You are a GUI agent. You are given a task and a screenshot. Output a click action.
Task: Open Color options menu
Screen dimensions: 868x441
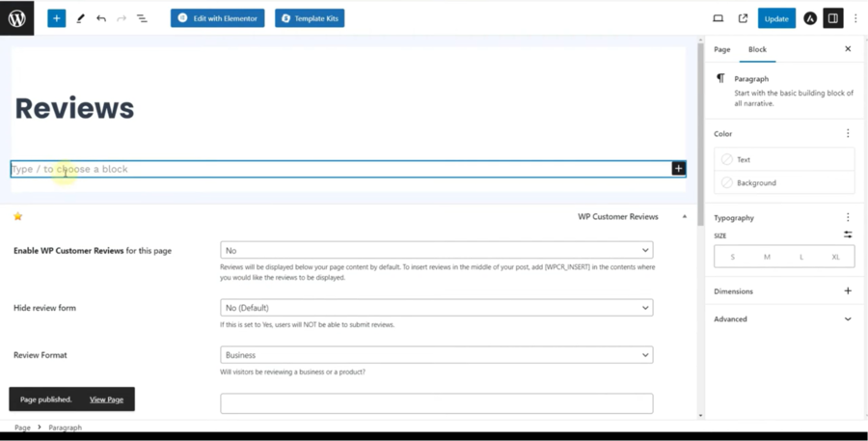pos(848,133)
